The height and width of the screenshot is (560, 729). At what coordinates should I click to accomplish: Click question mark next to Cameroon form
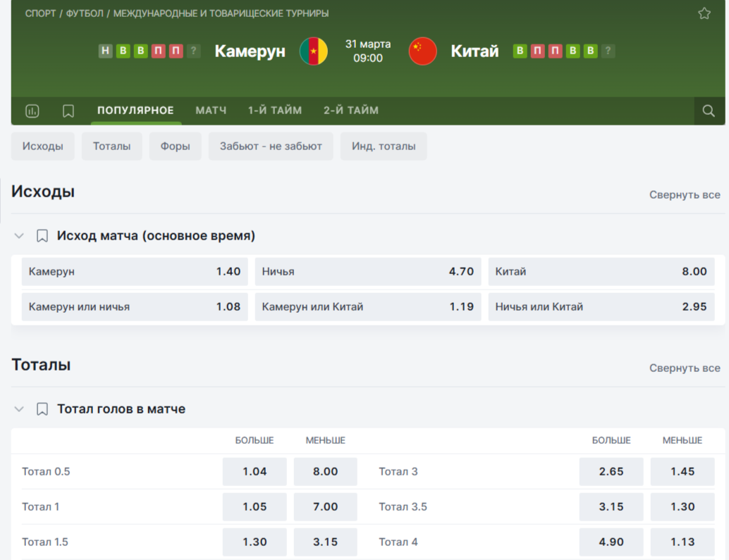194,51
